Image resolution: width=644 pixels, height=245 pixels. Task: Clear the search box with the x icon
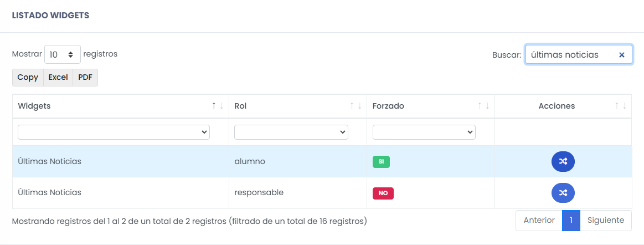point(621,55)
